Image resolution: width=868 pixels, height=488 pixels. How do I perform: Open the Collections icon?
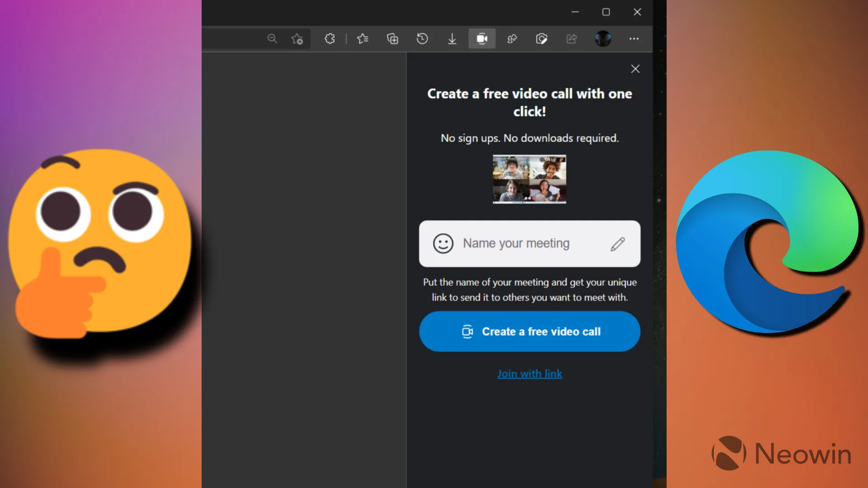392,38
